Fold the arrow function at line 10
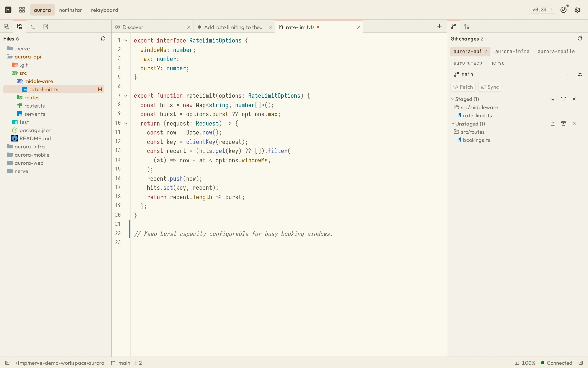Screen dimensions: 588x368 (x=126, y=123)
